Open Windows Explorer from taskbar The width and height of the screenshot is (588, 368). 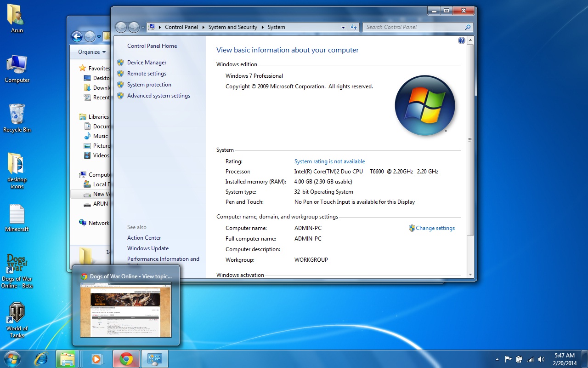[68, 359]
